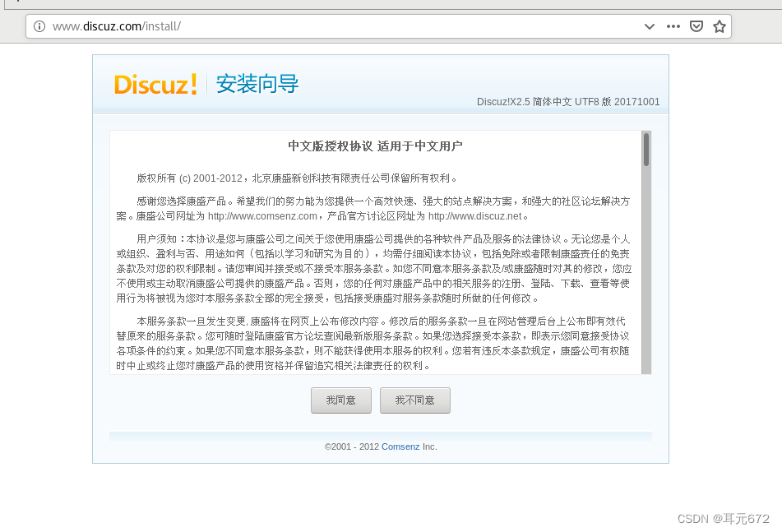Click the title 中文版授权协议 适用于中文用户

tap(376, 146)
